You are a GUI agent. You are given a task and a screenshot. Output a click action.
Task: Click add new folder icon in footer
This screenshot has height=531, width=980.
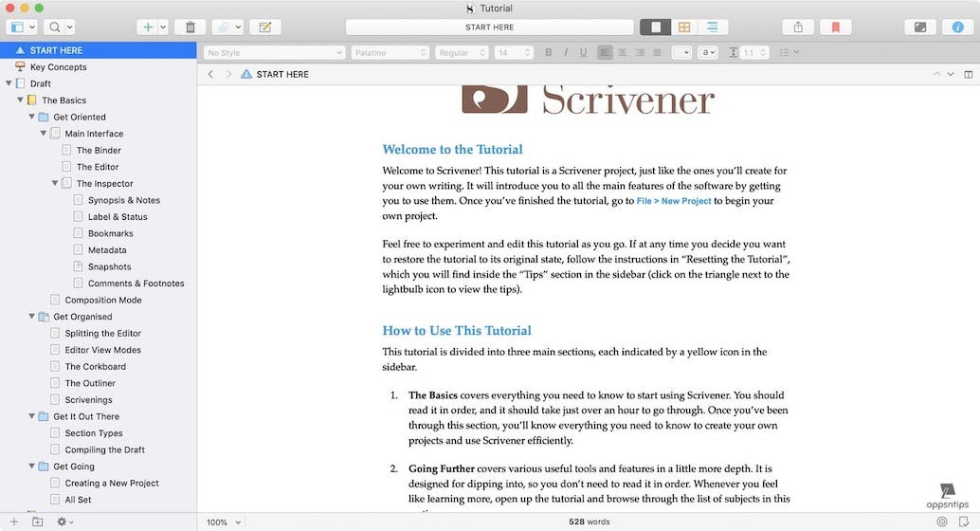tap(38, 522)
